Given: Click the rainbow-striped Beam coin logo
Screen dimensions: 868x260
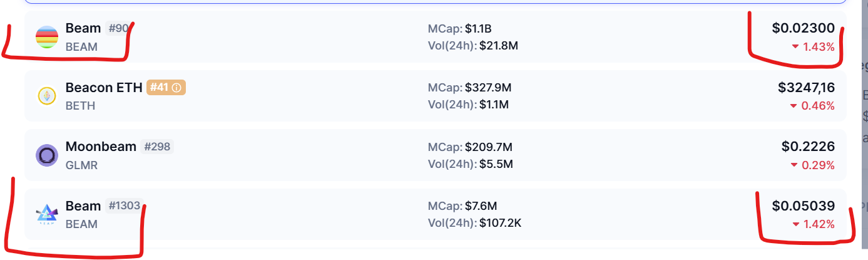Looking at the screenshot, I should coord(47,37).
